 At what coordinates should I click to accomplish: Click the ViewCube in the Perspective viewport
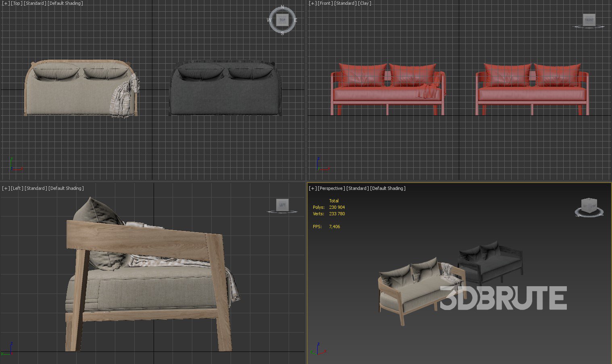[x=589, y=206]
